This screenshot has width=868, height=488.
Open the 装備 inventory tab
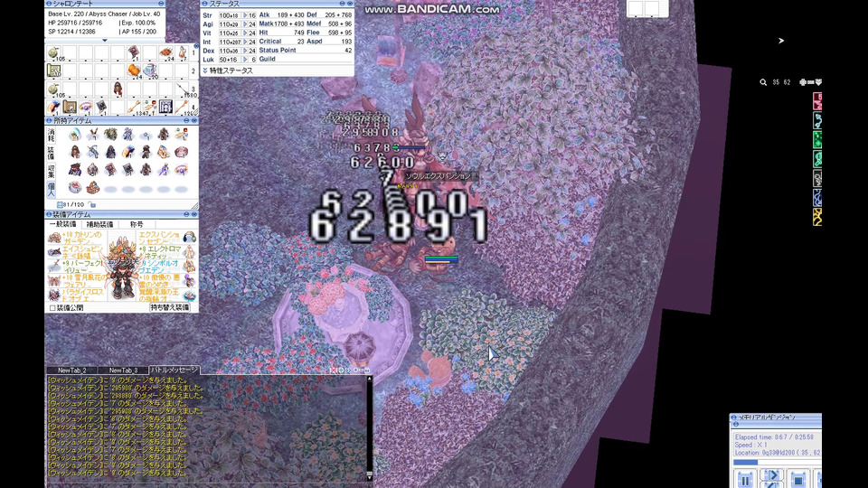(52, 153)
